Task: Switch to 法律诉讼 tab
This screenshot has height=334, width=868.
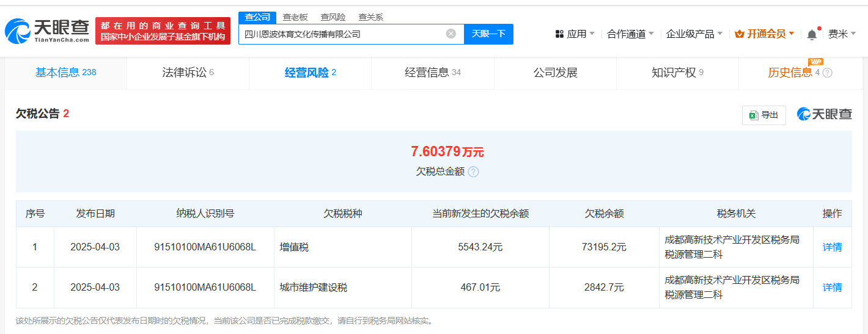Action: (x=188, y=73)
